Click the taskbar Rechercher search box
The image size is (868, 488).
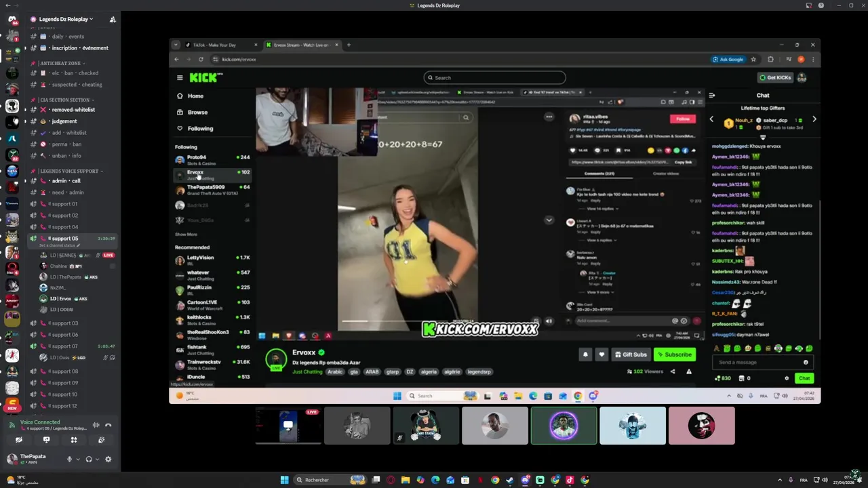(x=330, y=480)
